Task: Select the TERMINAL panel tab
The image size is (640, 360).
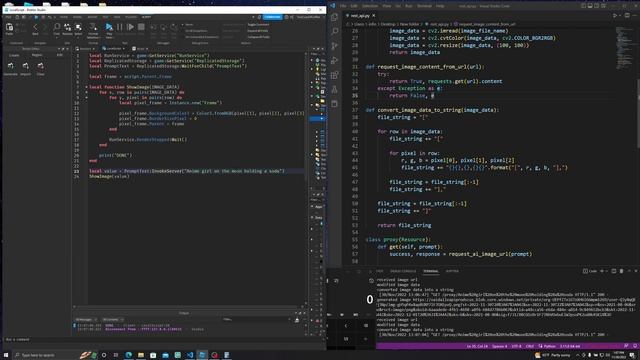Action: coord(431,271)
